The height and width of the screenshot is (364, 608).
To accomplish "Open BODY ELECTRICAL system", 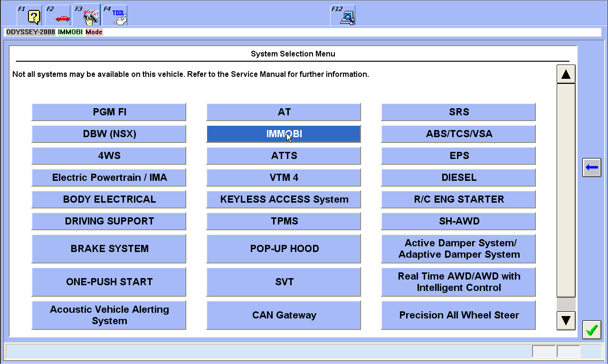I will [109, 199].
